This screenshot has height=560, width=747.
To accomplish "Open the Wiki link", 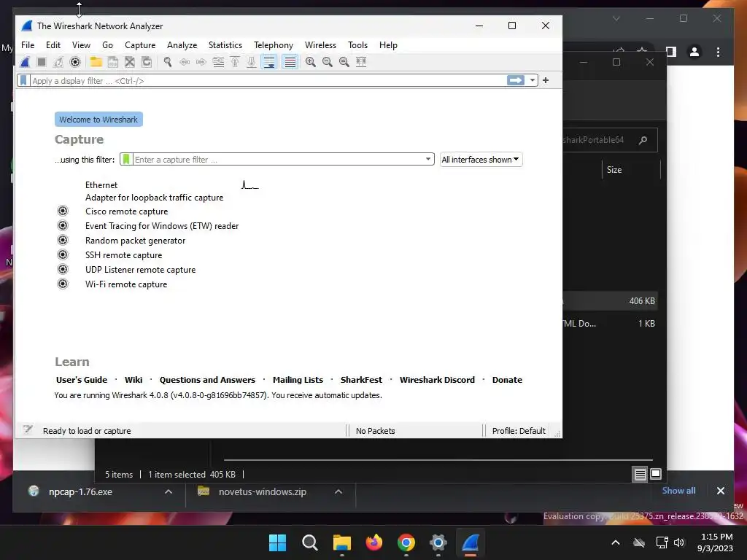I will coord(133,380).
